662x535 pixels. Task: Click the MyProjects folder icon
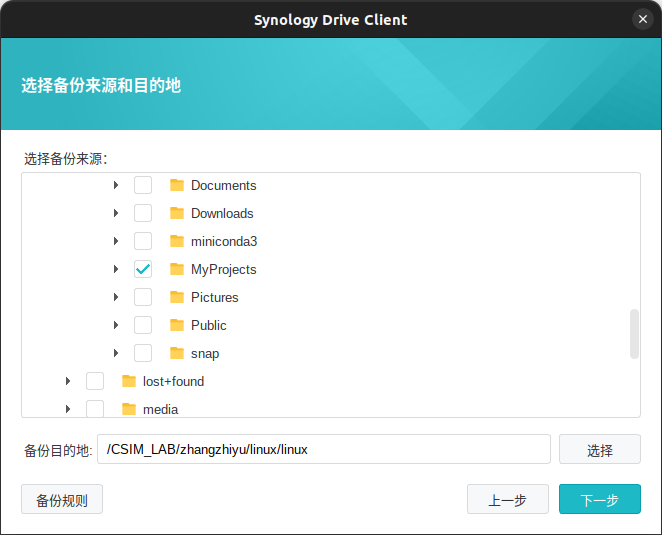click(177, 269)
